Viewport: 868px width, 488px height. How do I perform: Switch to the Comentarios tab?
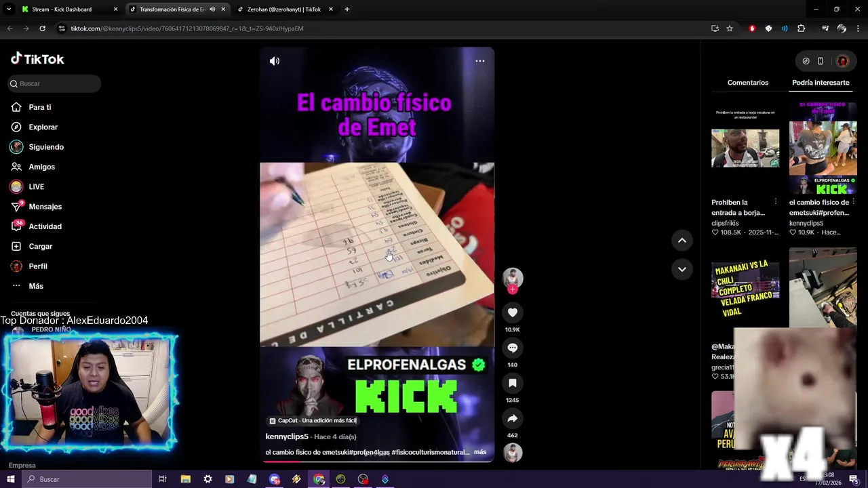[x=748, y=83]
